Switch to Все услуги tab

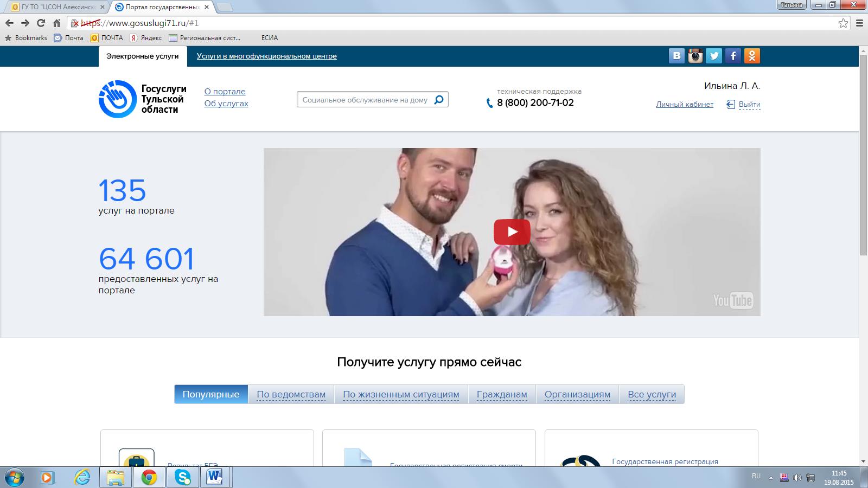tap(652, 394)
